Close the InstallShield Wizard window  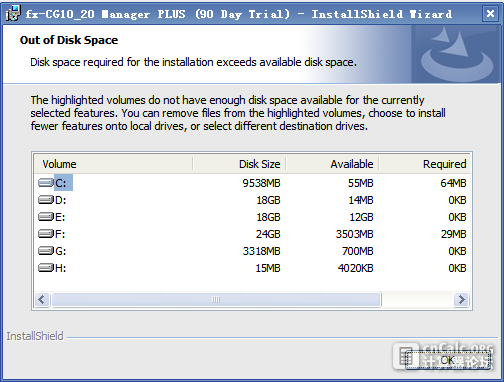point(490,14)
